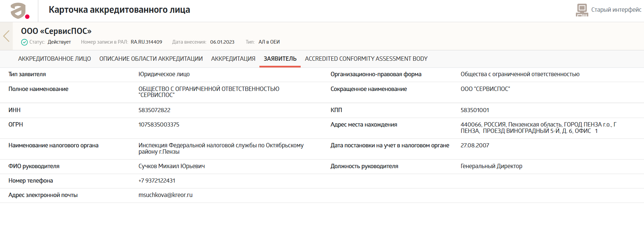This screenshot has height=246, width=644.
Task: Click the registration address text
Action: (x=538, y=128)
